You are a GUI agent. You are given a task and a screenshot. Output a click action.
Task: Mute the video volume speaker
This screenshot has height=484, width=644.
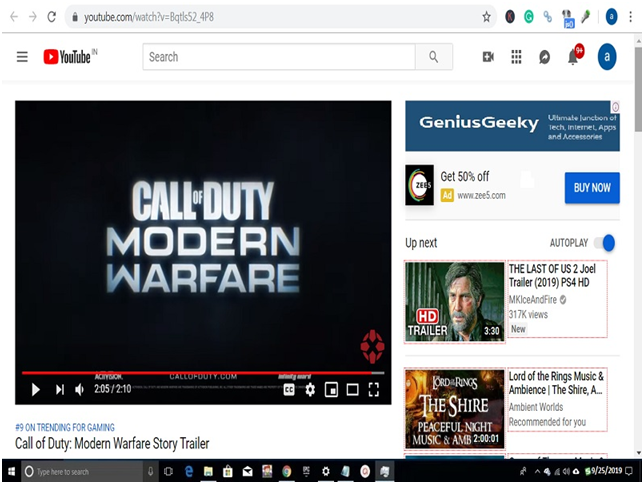coord(80,389)
